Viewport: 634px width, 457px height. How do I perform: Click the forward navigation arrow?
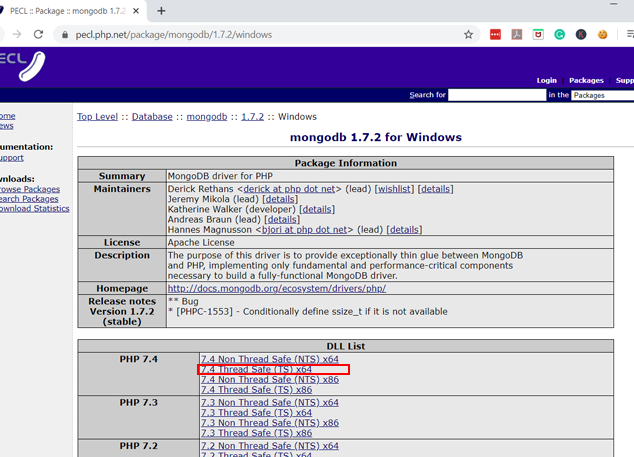point(17,34)
